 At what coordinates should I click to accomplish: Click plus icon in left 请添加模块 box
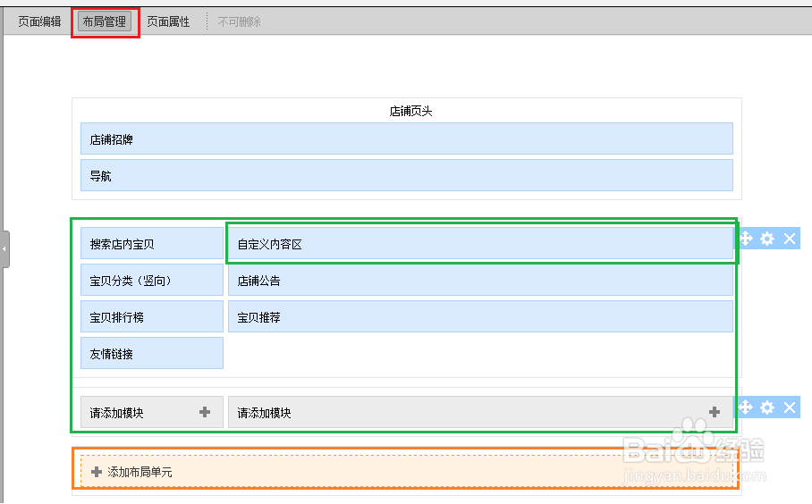205,412
